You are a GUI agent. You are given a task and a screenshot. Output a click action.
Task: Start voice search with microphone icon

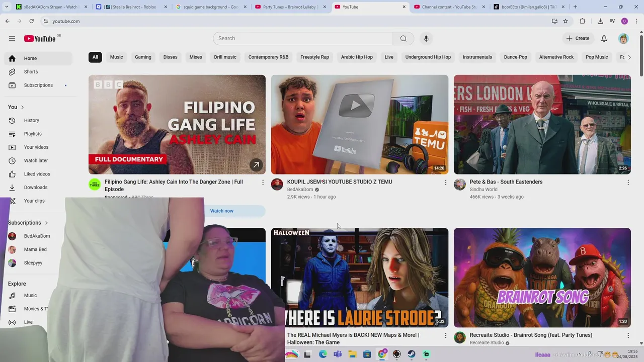426,39
